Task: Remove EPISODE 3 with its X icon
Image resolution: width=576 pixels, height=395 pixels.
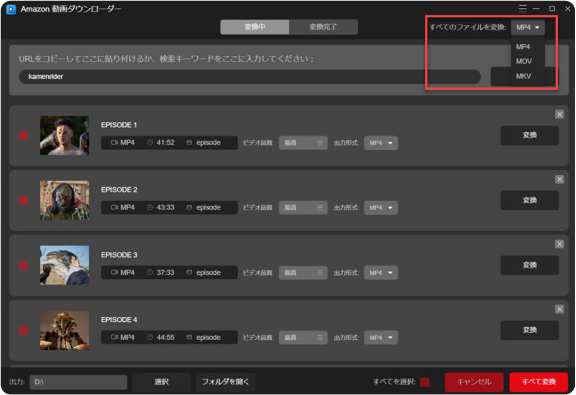Action: pyautogui.click(x=559, y=244)
